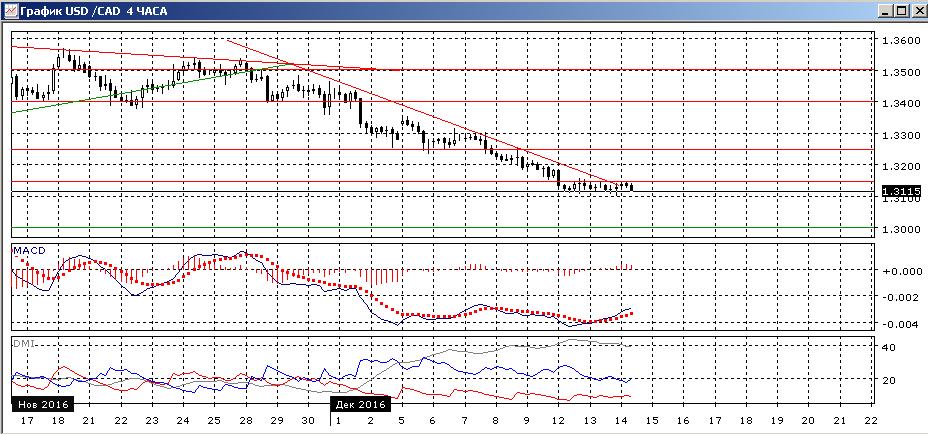The image size is (928, 434).
Task: Click date 30 on the time axis
Action: (x=308, y=420)
